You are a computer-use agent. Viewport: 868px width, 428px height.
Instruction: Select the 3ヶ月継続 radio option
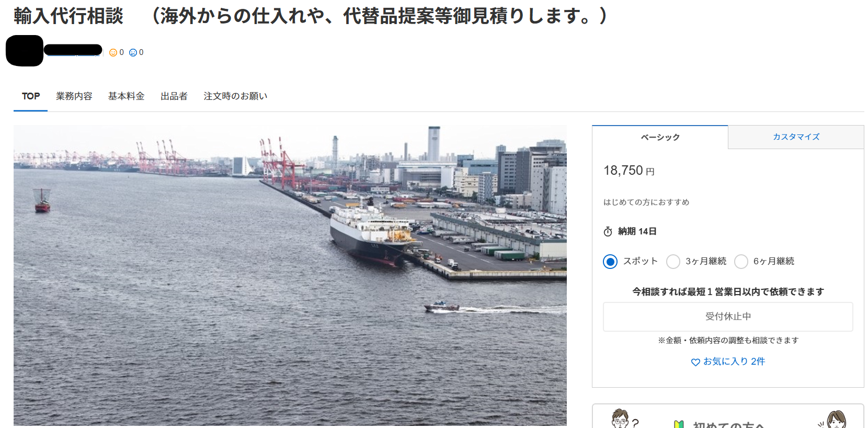[x=673, y=261]
